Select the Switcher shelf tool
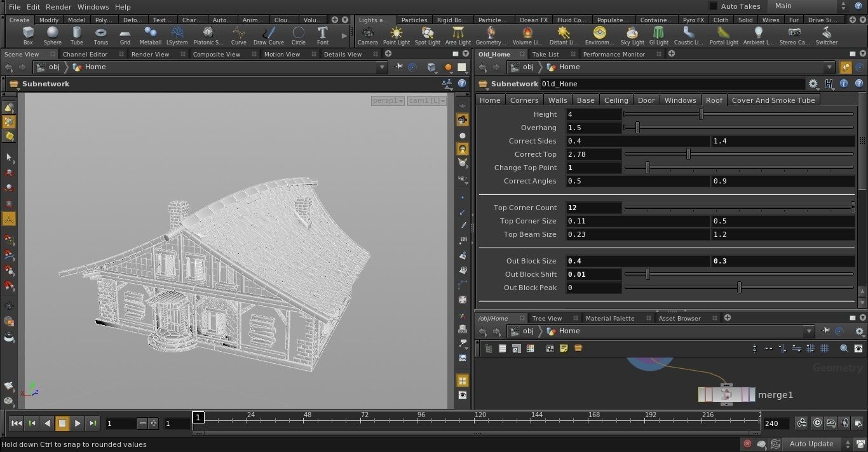The width and height of the screenshot is (868, 452). point(827,36)
